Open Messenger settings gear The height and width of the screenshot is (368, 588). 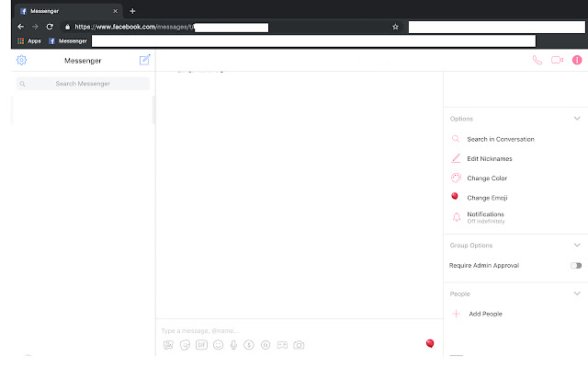21,60
